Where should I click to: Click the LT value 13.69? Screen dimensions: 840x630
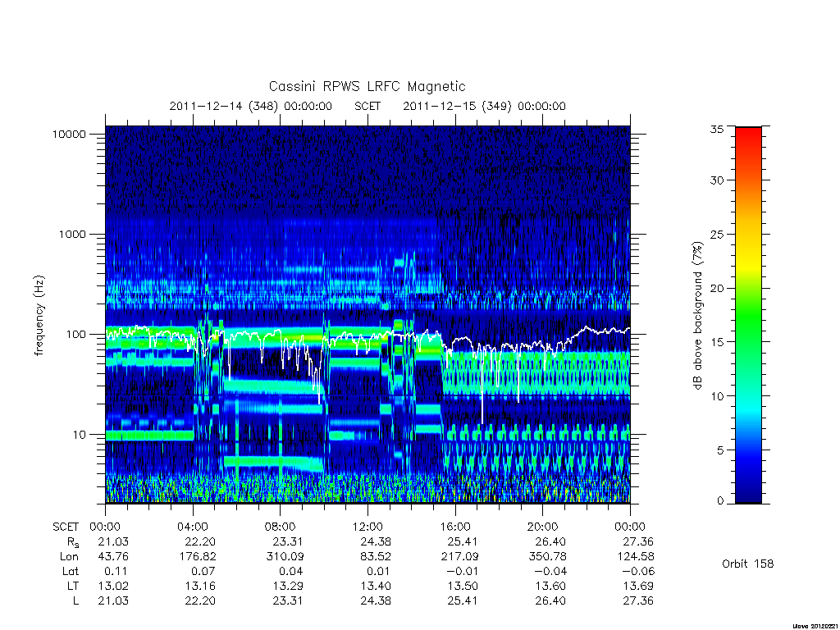(638, 586)
